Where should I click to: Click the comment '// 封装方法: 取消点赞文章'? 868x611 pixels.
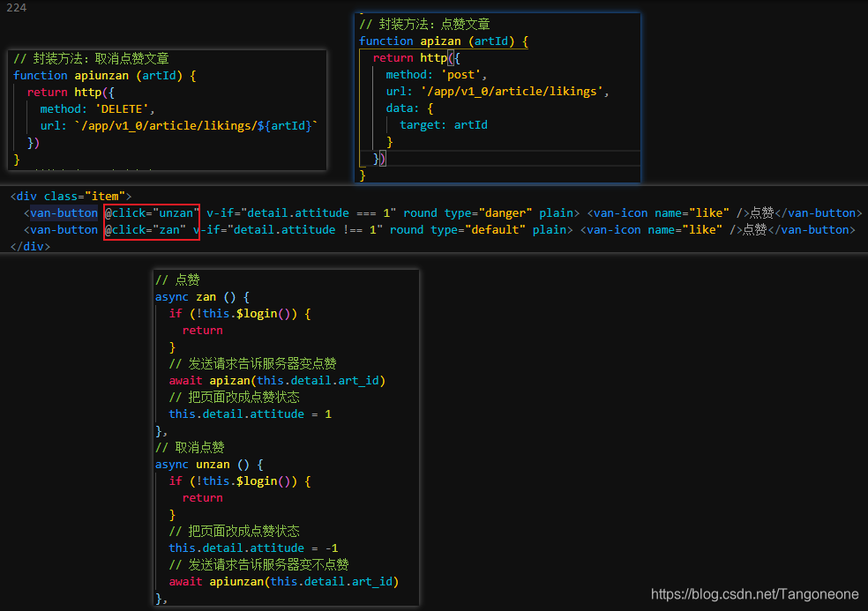coord(91,59)
